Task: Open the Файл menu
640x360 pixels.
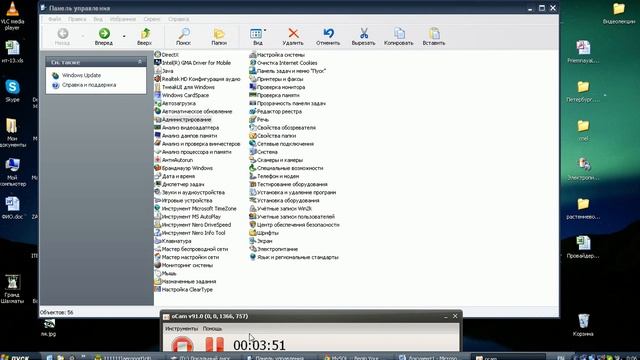Action: point(55,19)
